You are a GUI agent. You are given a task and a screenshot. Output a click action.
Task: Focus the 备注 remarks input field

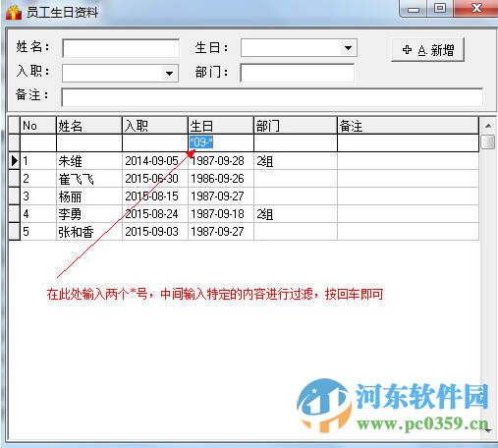(x=272, y=97)
